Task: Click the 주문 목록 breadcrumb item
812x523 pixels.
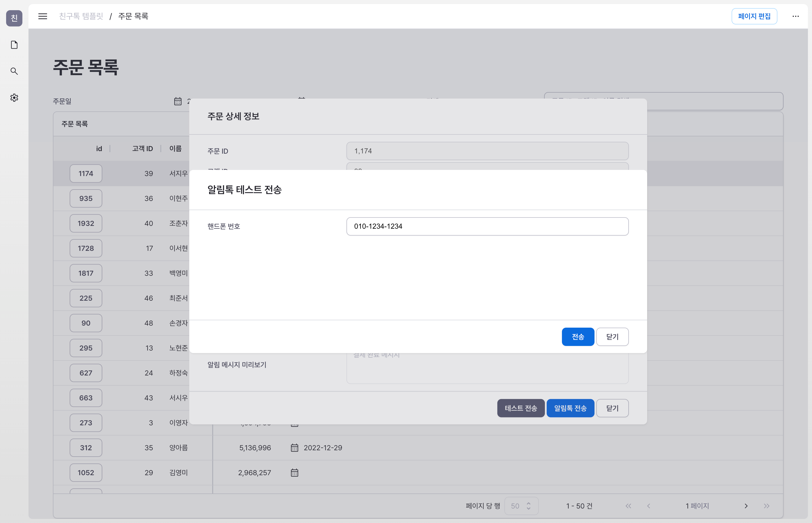Action: pos(133,16)
